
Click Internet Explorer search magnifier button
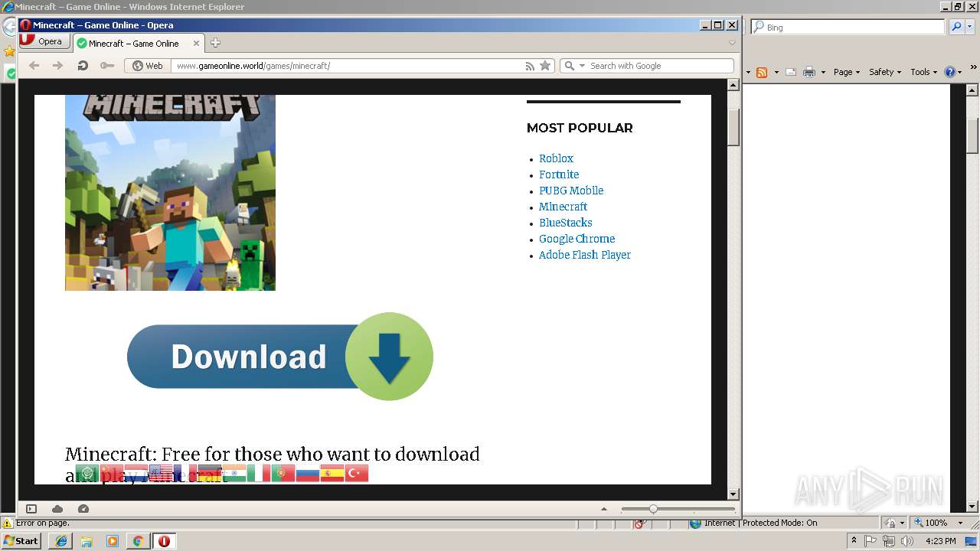click(956, 27)
